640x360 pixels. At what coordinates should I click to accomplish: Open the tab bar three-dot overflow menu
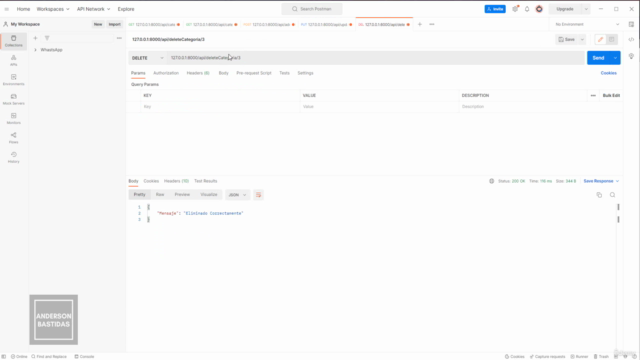432,24
